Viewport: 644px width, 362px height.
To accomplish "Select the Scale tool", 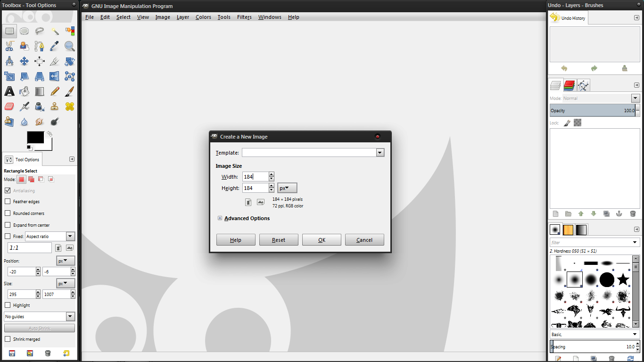I will click(x=9, y=76).
